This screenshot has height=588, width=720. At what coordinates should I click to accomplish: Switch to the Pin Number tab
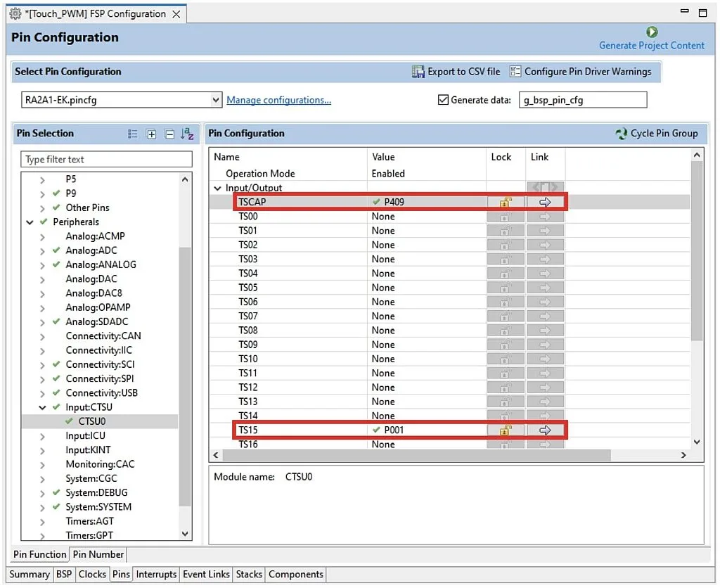[97, 554]
